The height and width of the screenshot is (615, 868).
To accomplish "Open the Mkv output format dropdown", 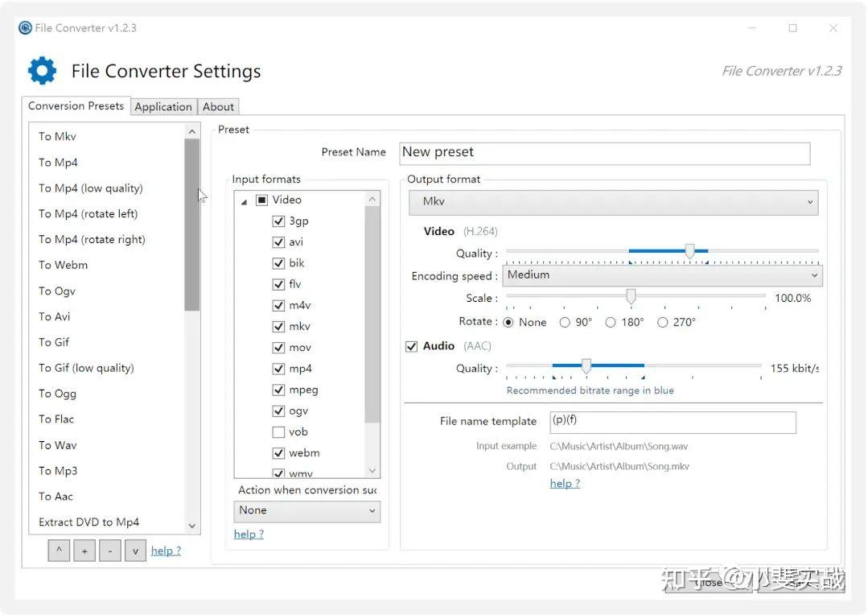I will coord(613,202).
